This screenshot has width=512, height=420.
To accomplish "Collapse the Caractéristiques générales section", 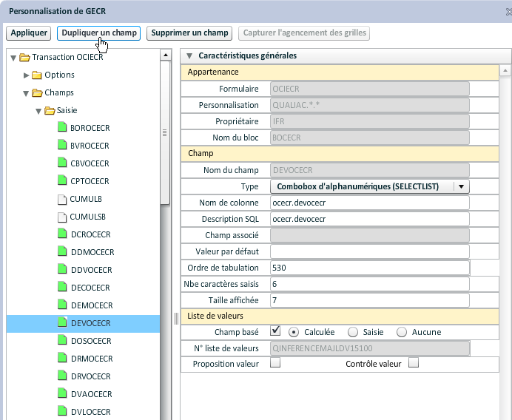I will click(x=189, y=55).
